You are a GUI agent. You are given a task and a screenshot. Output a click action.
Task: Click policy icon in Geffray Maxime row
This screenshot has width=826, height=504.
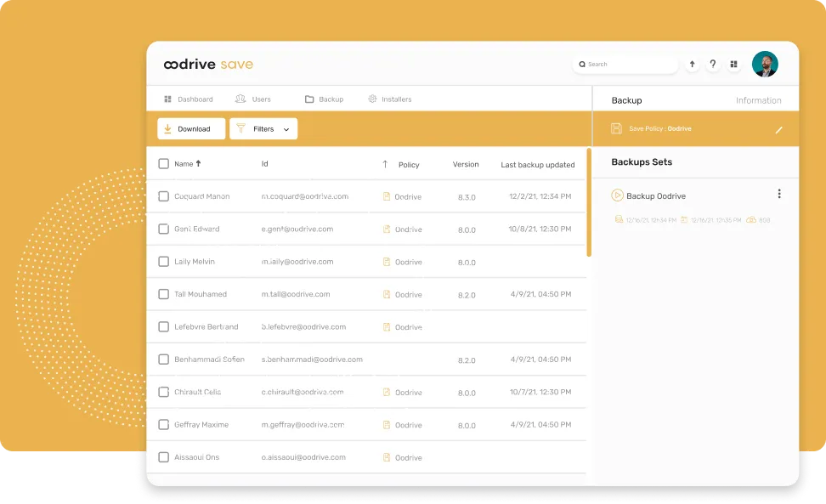387,425
